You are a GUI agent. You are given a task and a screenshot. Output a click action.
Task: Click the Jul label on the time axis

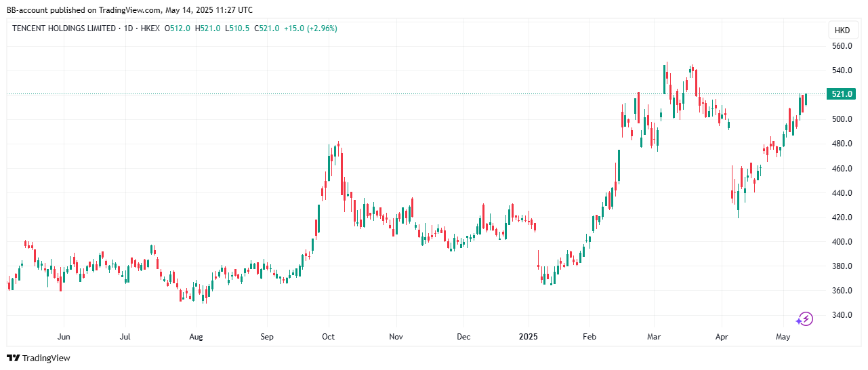(125, 337)
